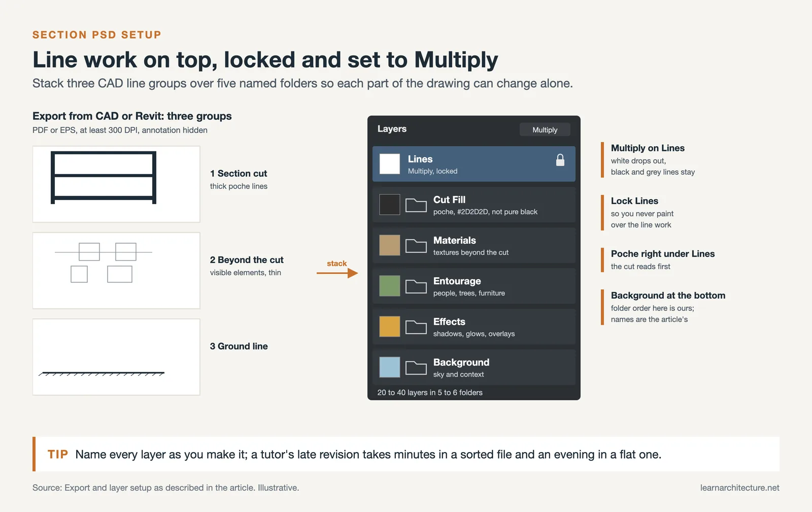Click the '2 Beyond the cut' label

click(247, 260)
